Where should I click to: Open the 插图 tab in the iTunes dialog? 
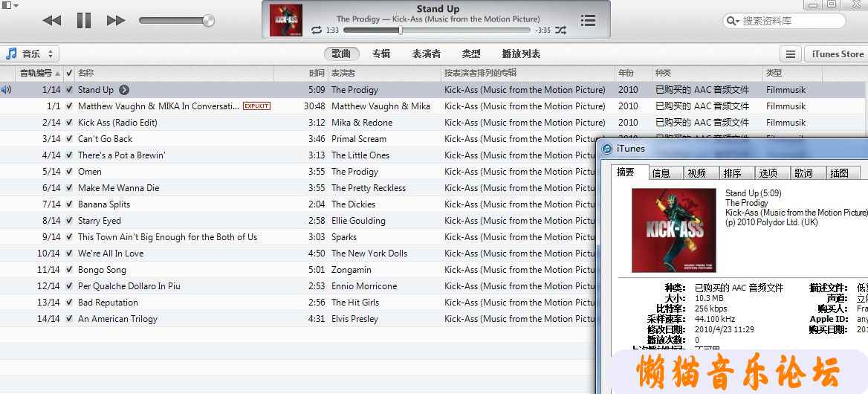[x=843, y=173]
